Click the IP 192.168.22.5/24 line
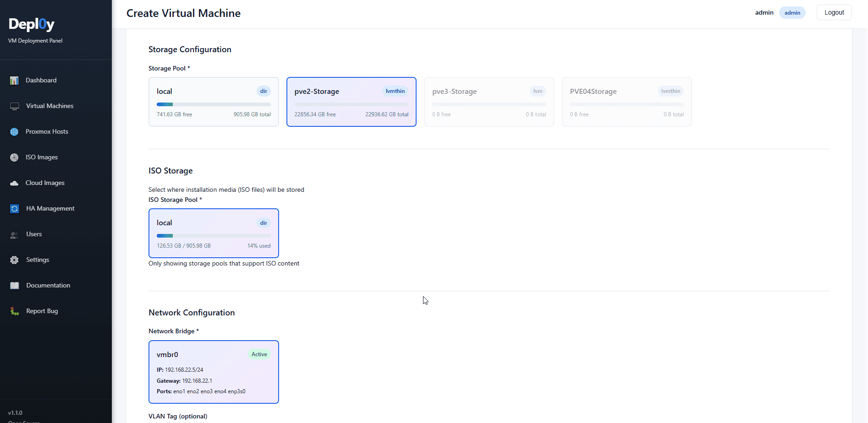 pyautogui.click(x=180, y=370)
